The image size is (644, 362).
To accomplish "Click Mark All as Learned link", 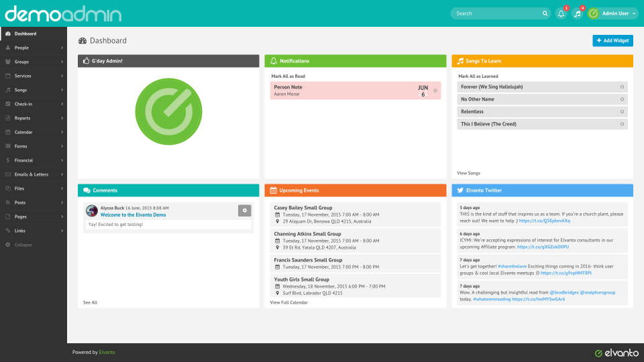I will pos(478,76).
